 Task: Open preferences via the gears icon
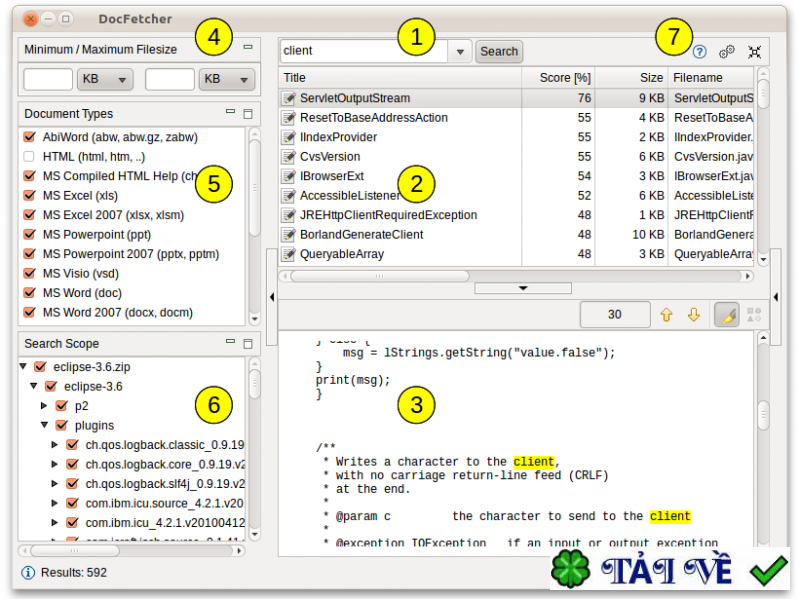(727, 51)
